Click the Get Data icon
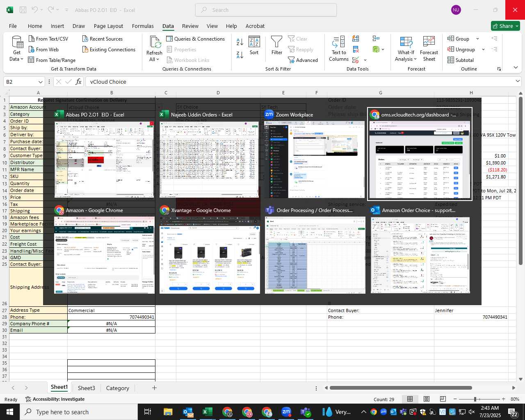The image size is (525, 420). [17, 42]
